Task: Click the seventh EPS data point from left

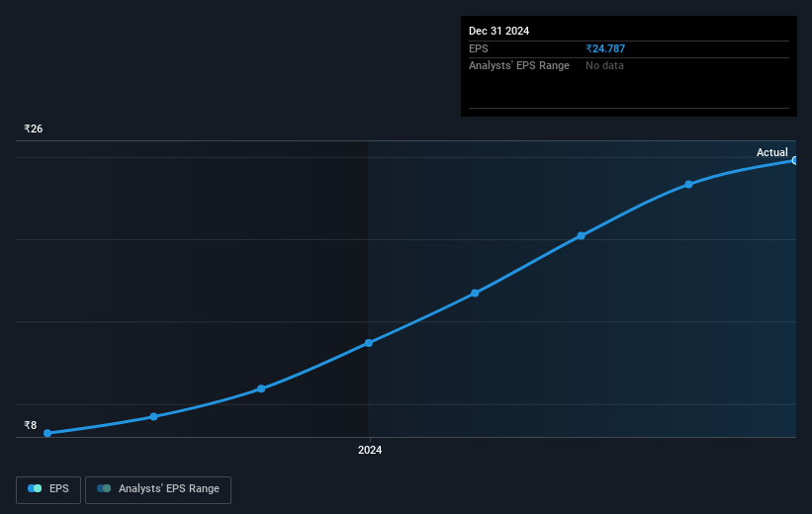Action: pos(688,185)
